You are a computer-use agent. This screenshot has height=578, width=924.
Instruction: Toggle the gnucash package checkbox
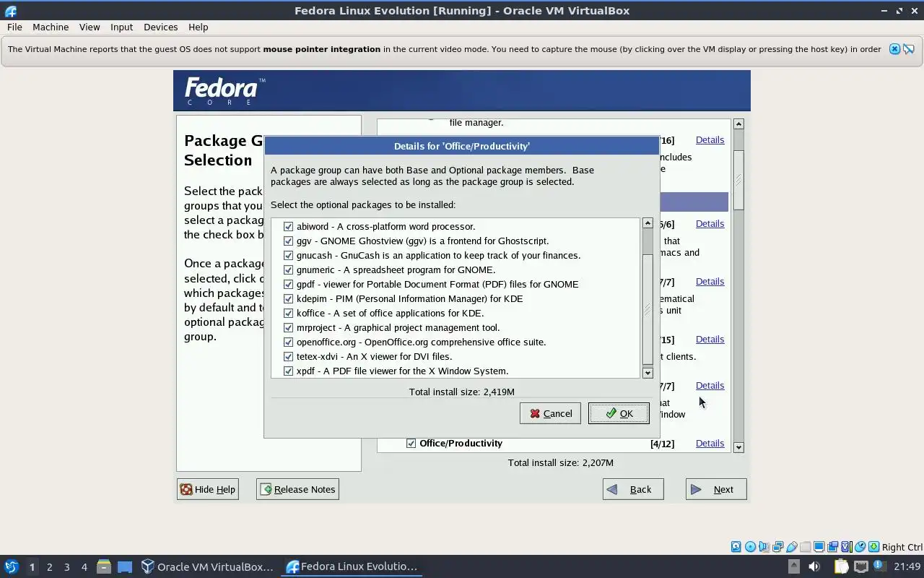click(288, 255)
